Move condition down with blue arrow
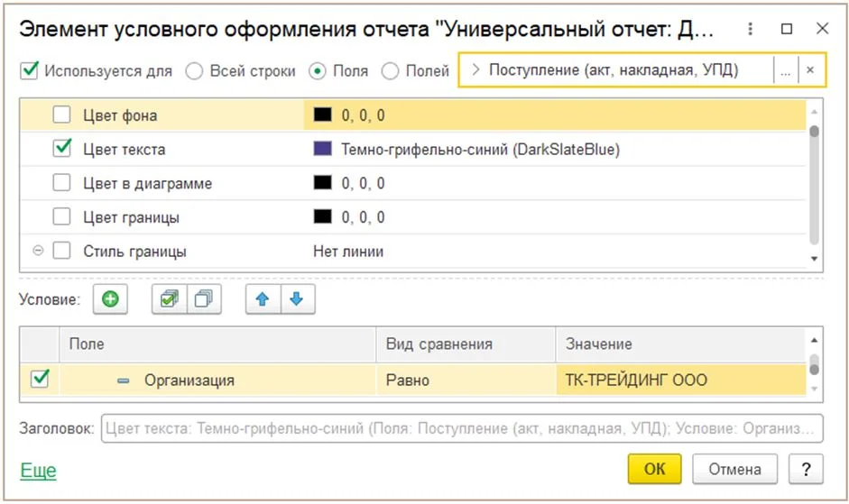The height and width of the screenshot is (504, 849). [297, 298]
